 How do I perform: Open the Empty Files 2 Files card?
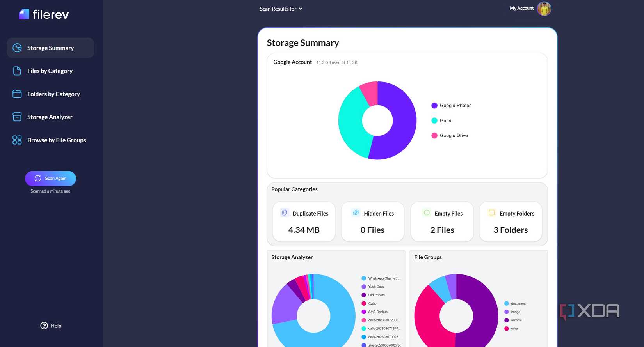[x=442, y=221]
